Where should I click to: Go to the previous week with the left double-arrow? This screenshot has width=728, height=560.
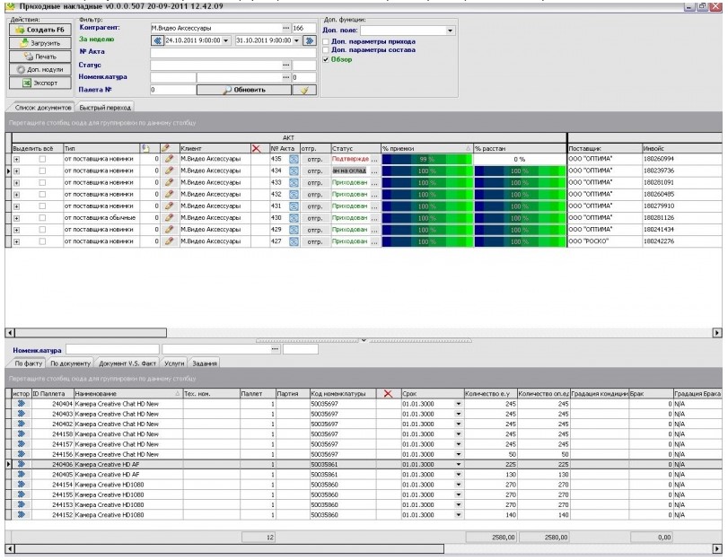pos(158,40)
